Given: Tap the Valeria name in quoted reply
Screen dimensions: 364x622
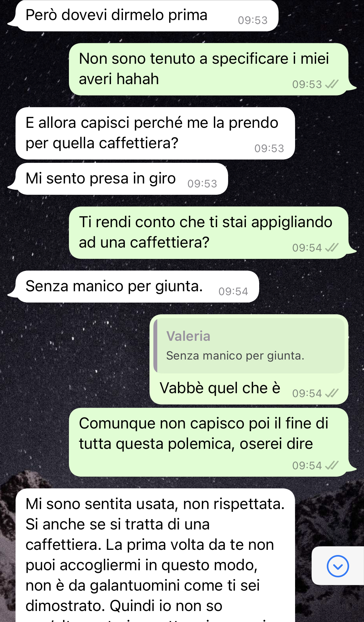Looking at the screenshot, I should click(188, 336).
